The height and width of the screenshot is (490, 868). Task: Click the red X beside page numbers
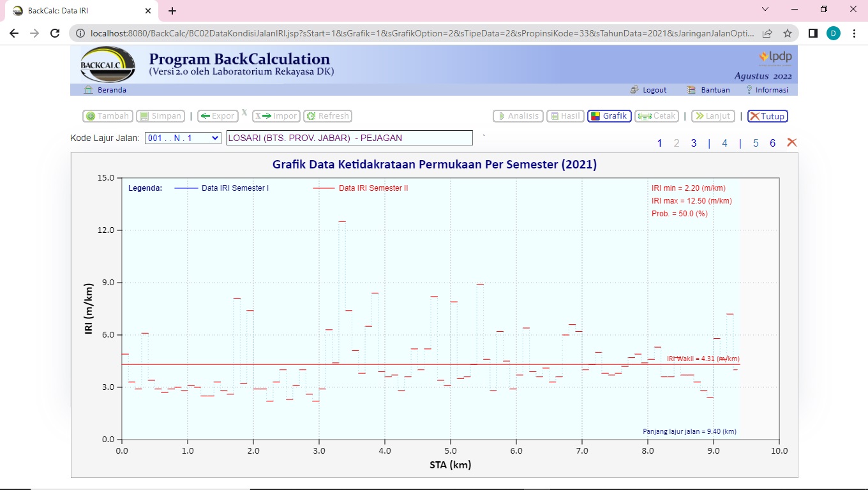[x=791, y=142]
